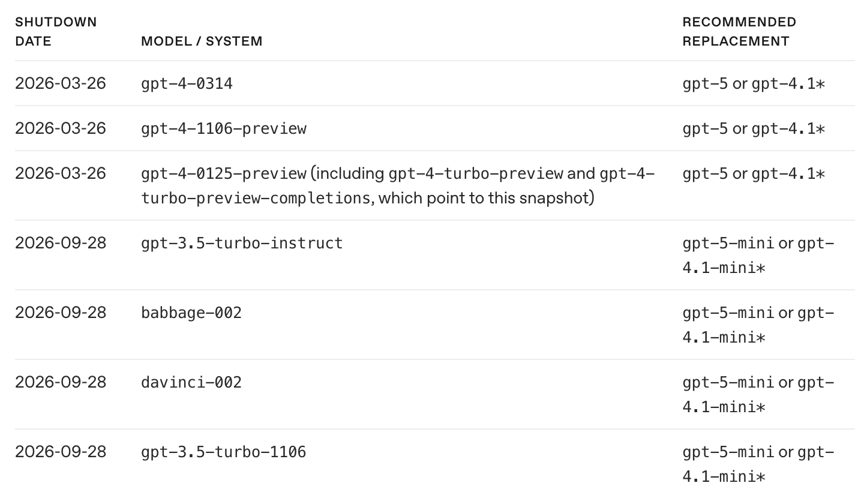Click the shutdown date in the gpt-3.5-turbo-1106 row
The width and height of the screenshot is (864, 504).
point(61,452)
